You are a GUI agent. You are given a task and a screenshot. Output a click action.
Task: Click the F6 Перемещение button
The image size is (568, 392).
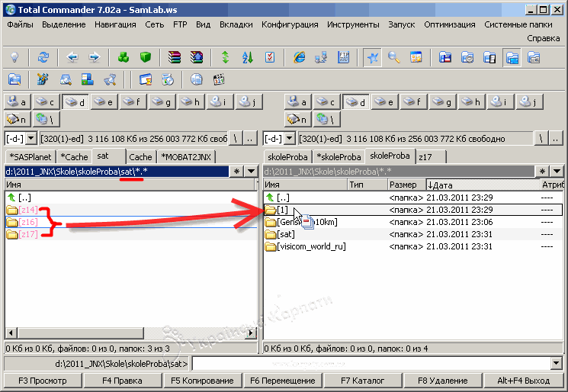283,381
